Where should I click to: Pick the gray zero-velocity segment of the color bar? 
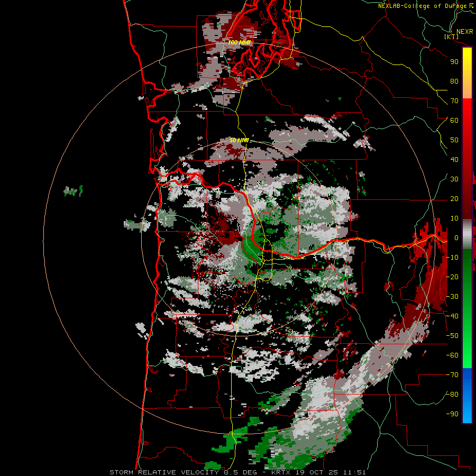[467, 234]
